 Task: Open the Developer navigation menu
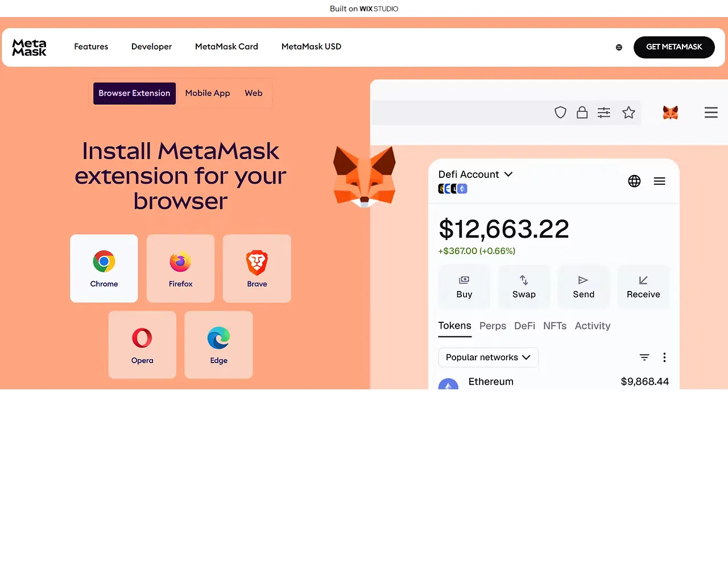151,47
